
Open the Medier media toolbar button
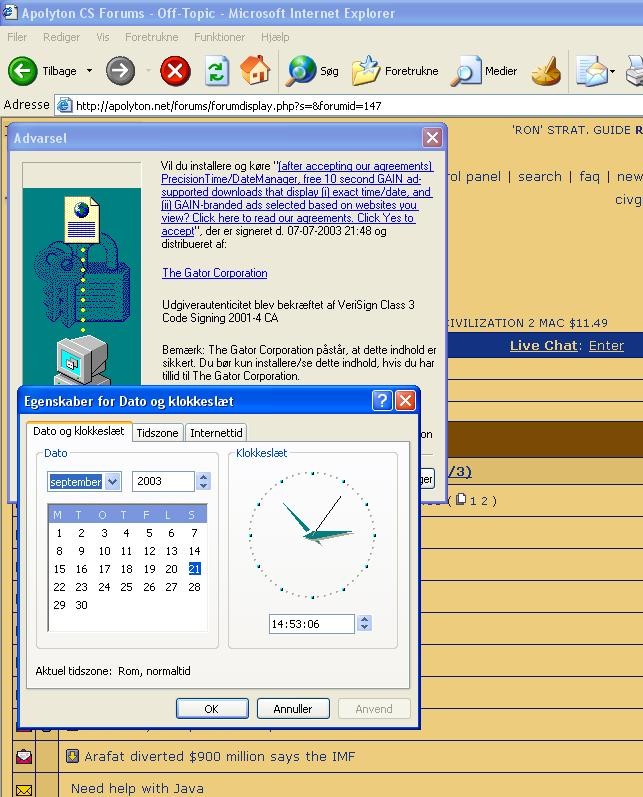click(x=467, y=71)
